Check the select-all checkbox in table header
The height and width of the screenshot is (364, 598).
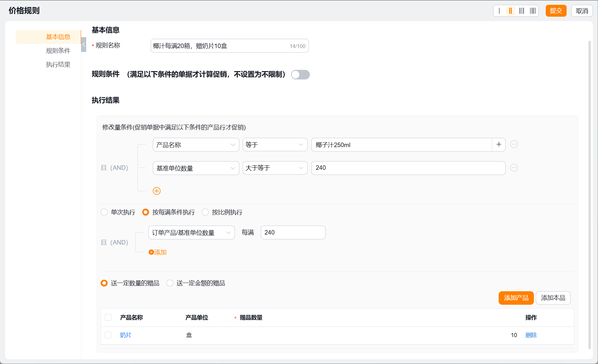[x=108, y=318]
